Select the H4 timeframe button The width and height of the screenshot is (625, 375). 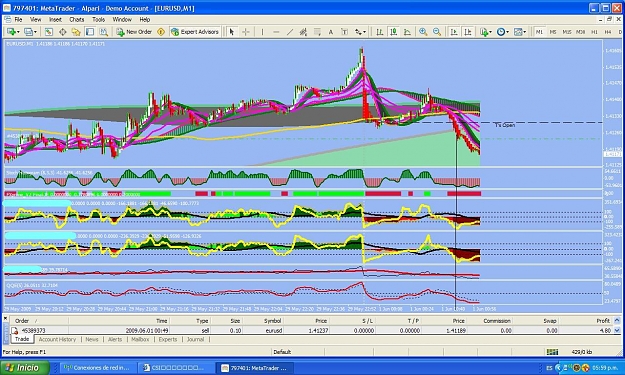pyautogui.click(x=608, y=32)
